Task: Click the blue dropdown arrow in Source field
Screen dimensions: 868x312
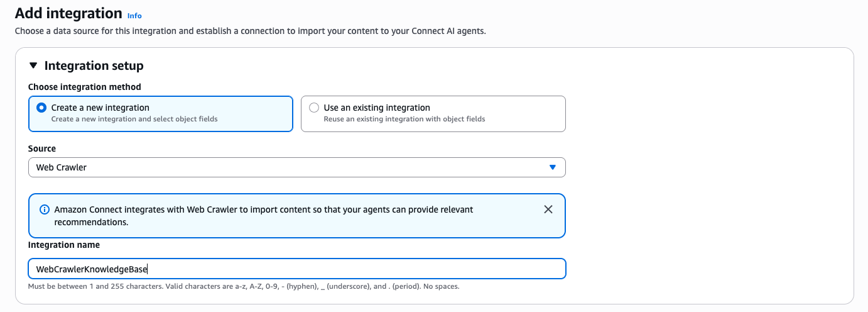Action: click(553, 167)
